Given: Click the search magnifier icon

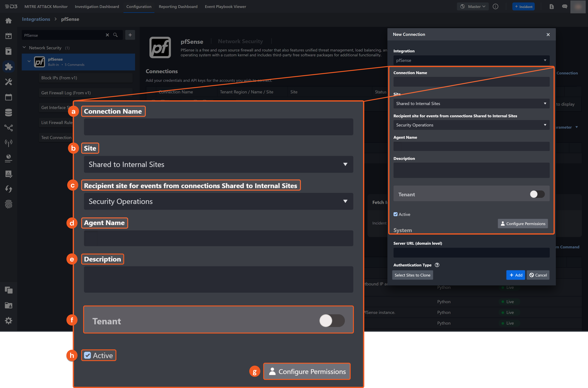Looking at the screenshot, I should (115, 35).
